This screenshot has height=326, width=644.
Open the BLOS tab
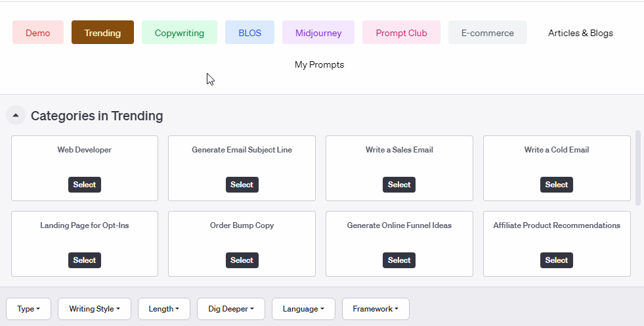(249, 33)
